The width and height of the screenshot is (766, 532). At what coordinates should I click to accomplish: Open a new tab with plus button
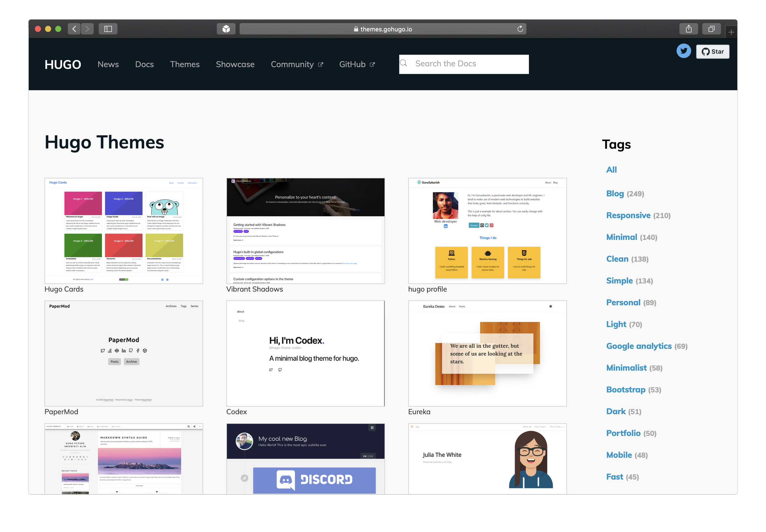coord(731,32)
